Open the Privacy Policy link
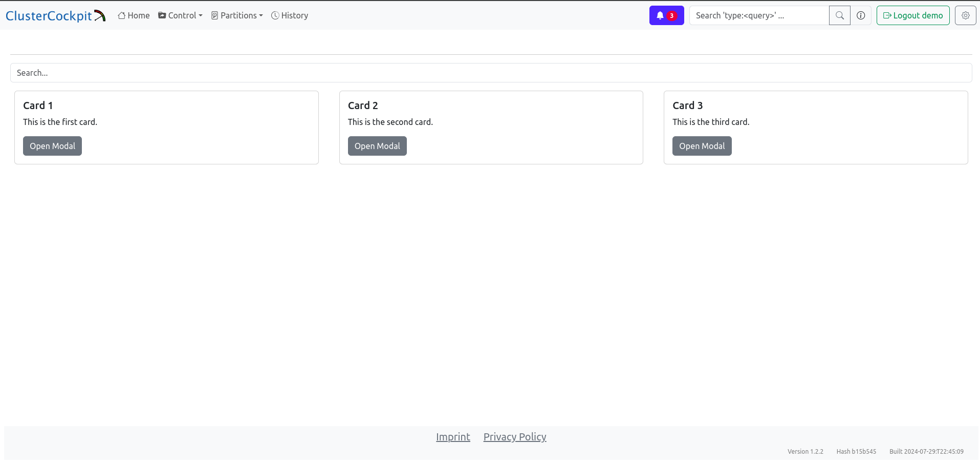 514,437
